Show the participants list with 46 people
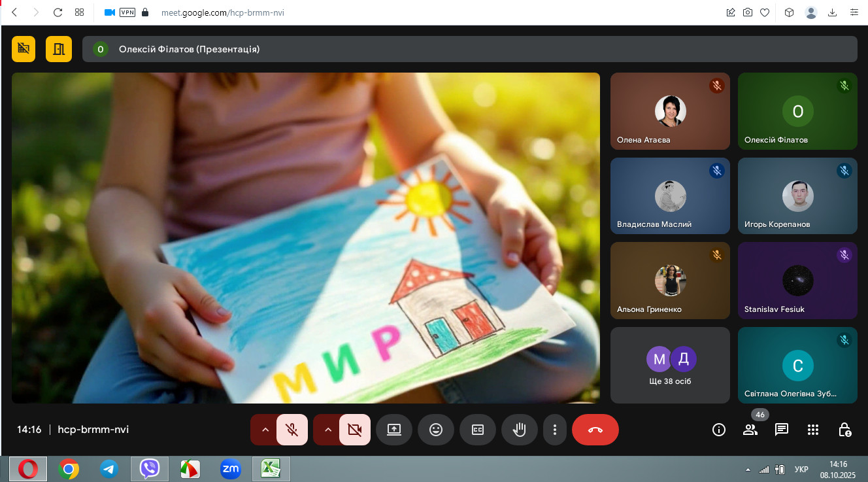Image resolution: width=868 pixels, height=482 pixels. pos(750,430)
